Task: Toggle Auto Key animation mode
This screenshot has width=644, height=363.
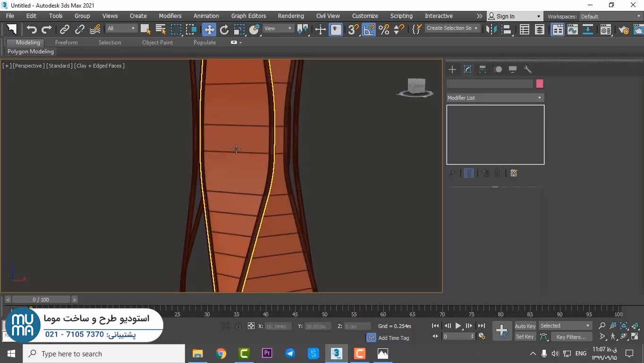Action: pos(525,326)
